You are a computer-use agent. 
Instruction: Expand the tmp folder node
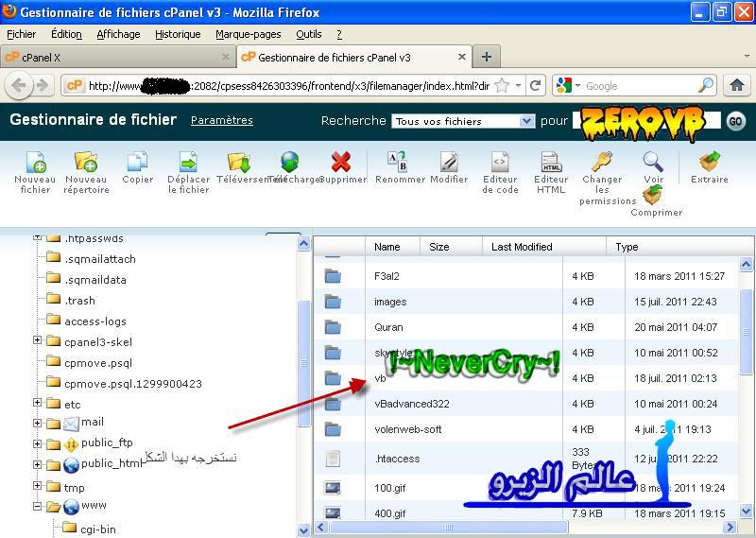click(x=37, y=485)
